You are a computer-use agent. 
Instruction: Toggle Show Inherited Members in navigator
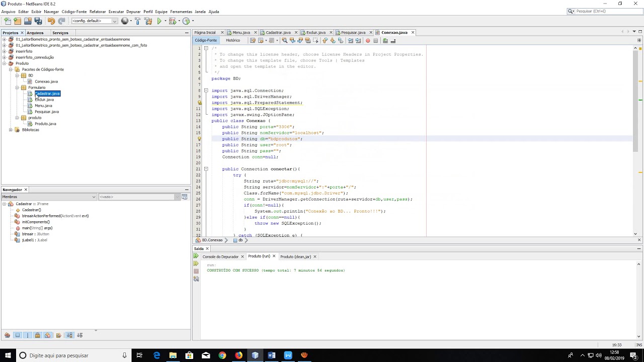tap(7, 335)
